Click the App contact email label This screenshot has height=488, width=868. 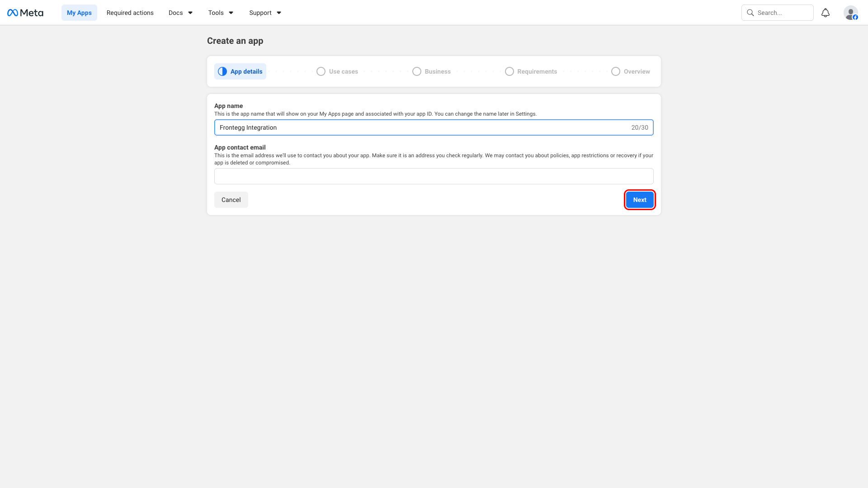point(240,147)
